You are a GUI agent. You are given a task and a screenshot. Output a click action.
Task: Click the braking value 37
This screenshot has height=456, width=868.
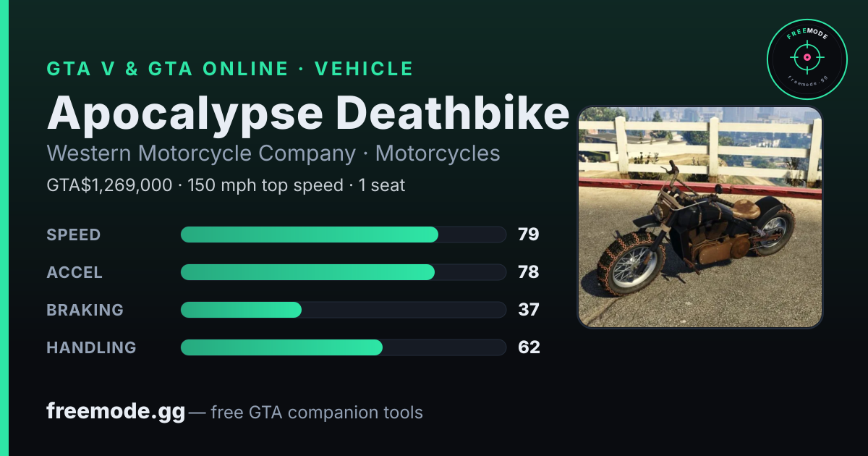click(x=529, y=310)
